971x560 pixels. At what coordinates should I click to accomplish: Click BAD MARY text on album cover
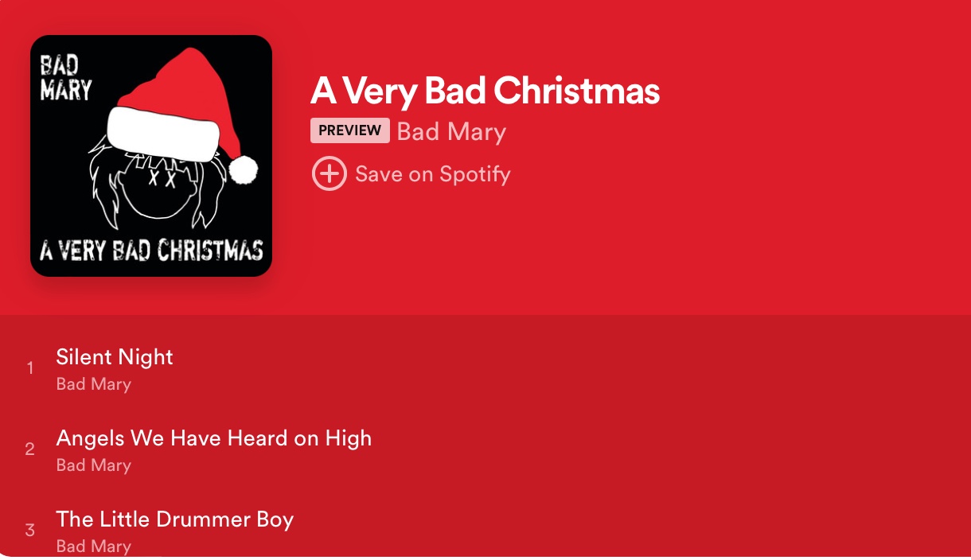pos(66,78)
